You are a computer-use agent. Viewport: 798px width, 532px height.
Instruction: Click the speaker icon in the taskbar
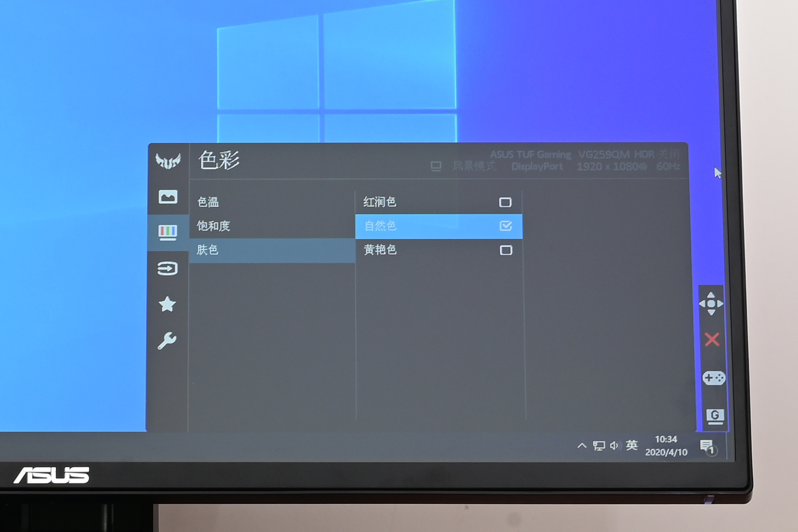(615, 445)
